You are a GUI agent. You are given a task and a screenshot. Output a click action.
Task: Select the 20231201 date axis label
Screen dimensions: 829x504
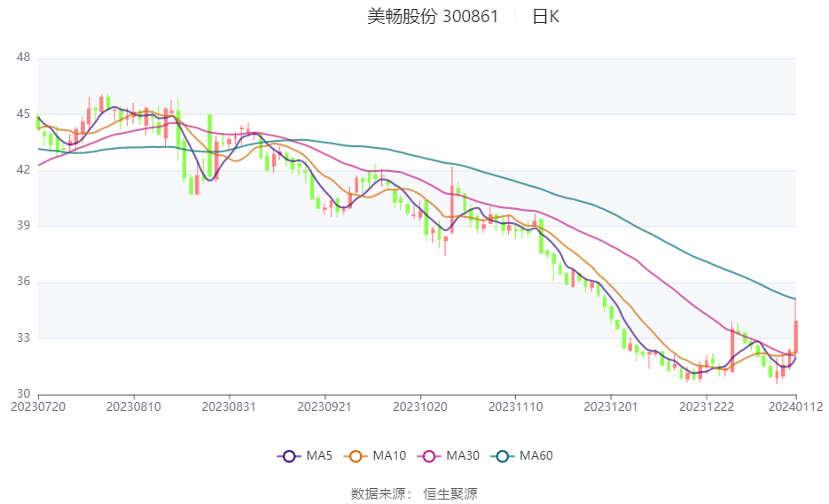point(611,407)
